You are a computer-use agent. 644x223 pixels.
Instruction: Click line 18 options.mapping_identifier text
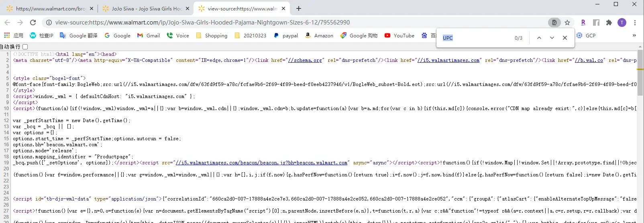coord(73,157)
